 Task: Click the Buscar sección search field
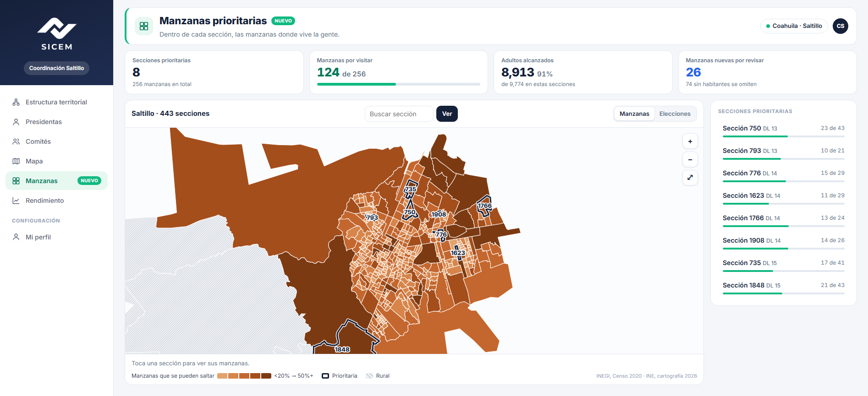(x=399, y=114)
